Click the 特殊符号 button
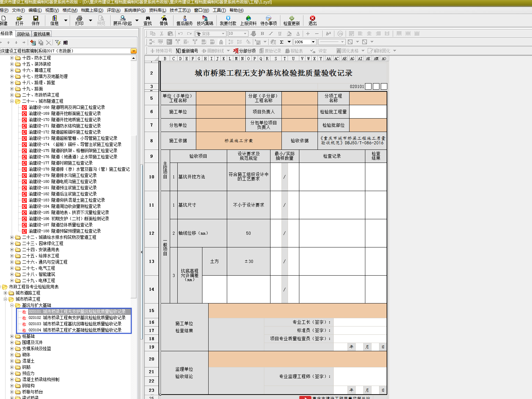 click(161, 51)
